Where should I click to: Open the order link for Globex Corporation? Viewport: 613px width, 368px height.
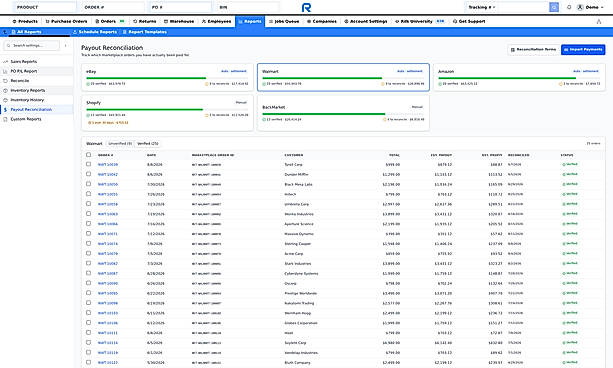[x=108, y=323]
